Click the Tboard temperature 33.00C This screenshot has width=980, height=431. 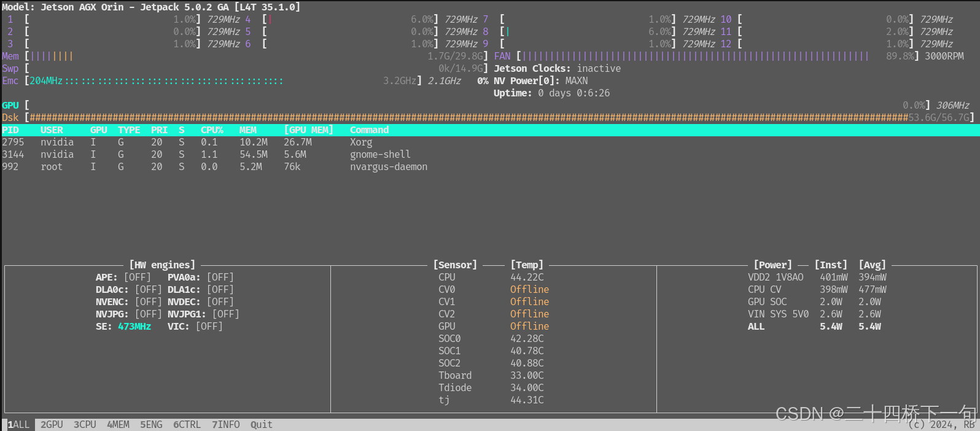click(x=527, y=376)
